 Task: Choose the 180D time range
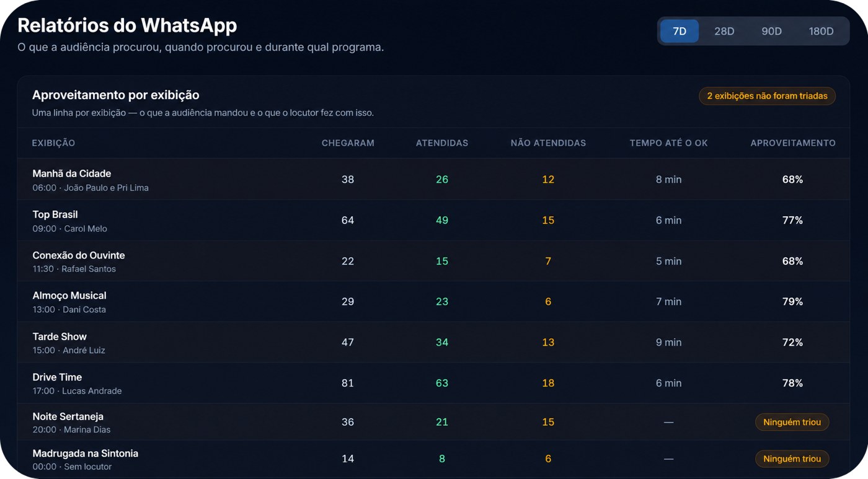click(821, 31)
